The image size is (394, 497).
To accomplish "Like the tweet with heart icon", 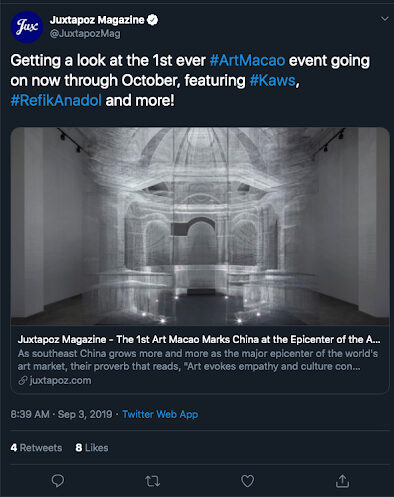I will tap(247, 481).
